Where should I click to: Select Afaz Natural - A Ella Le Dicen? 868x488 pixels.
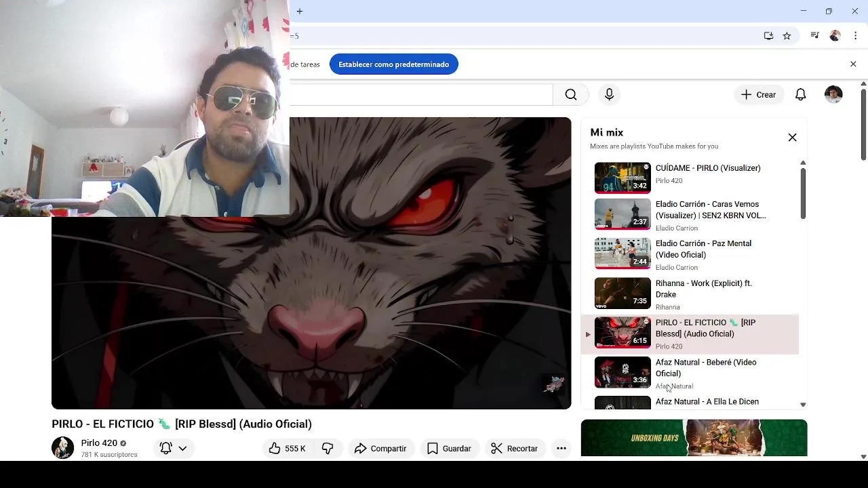707,402
